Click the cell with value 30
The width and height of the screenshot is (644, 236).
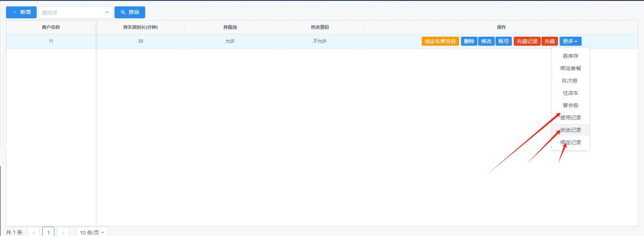click(x=140, y=41)
